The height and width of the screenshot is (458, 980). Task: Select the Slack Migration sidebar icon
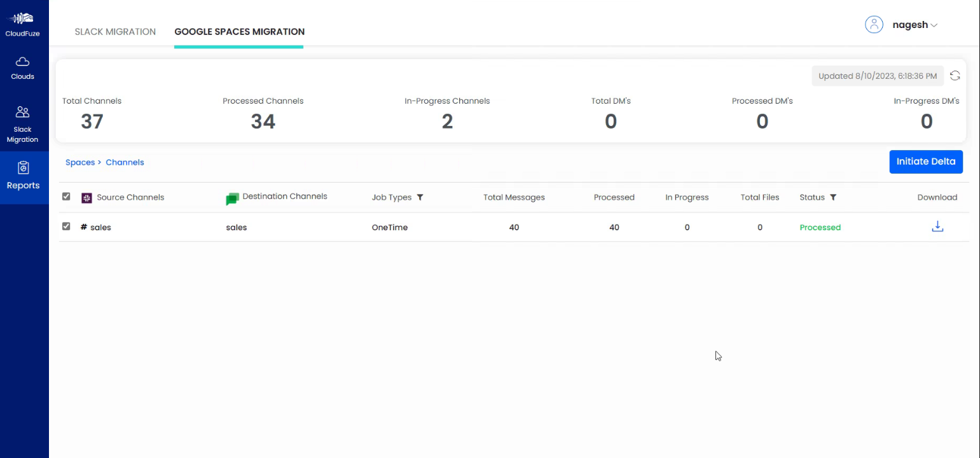coord(23,112)
